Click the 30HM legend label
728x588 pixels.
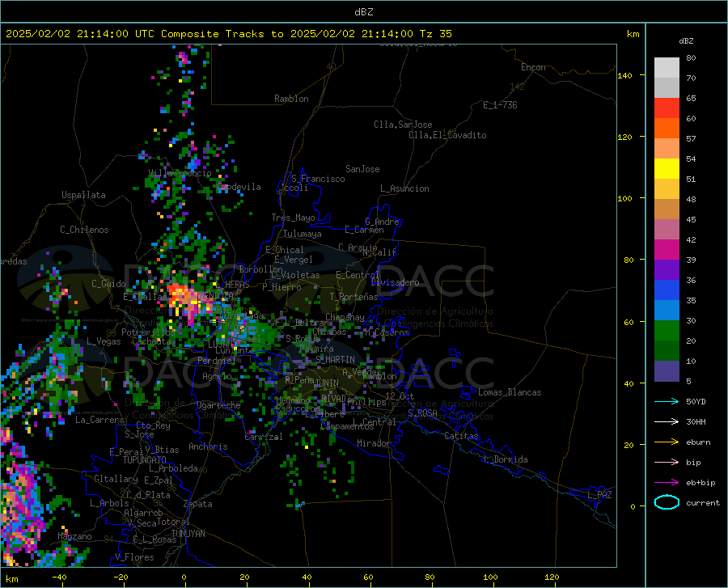696,422
